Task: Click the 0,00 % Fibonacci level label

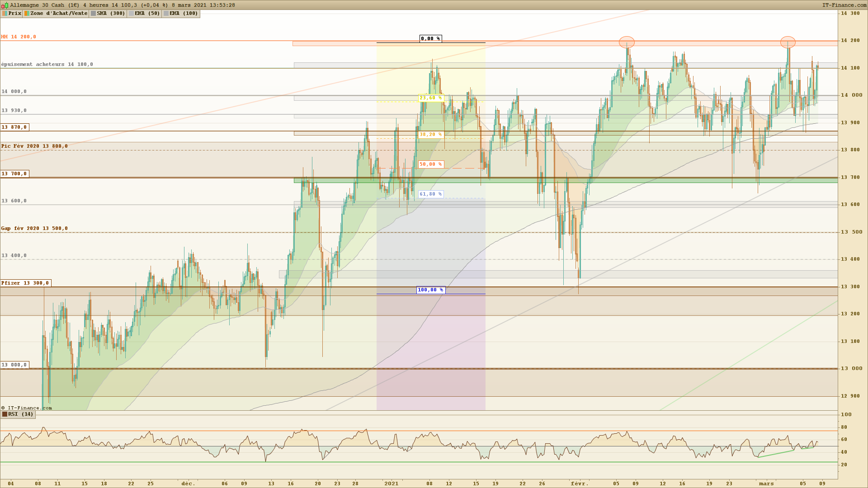Action: (x=430, y=38)
